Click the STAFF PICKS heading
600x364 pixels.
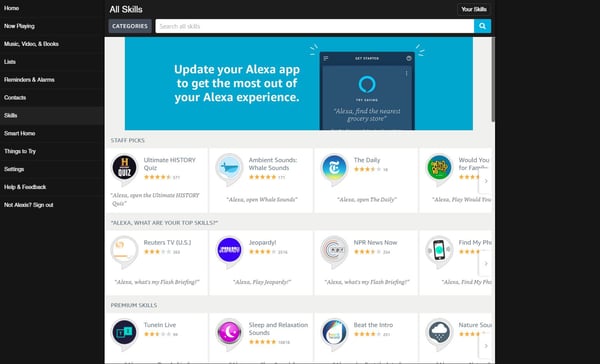tap(128, 140)
